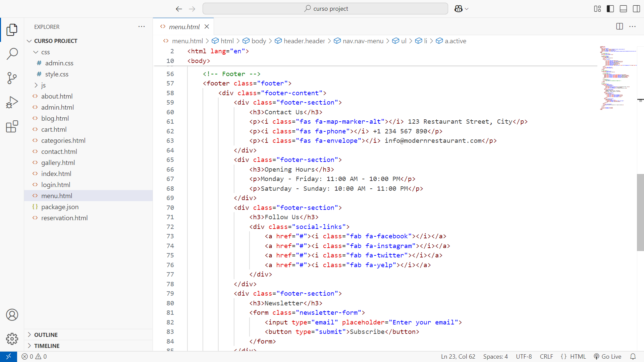
Task: Click the editor vertical scrollbar thumb
Action: click(640, 213)
